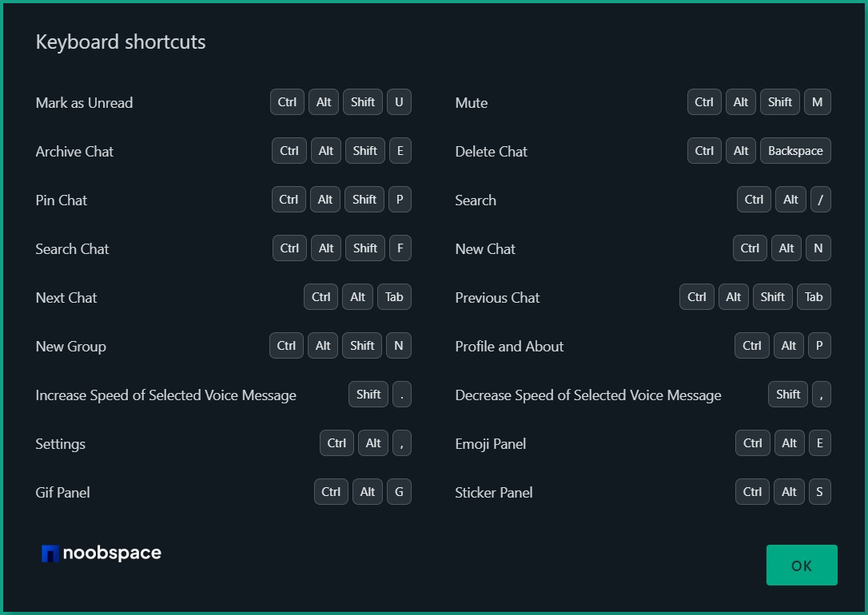Click the Tab key shown for Next Chat

pyautogui.click(x=394, y=296)
